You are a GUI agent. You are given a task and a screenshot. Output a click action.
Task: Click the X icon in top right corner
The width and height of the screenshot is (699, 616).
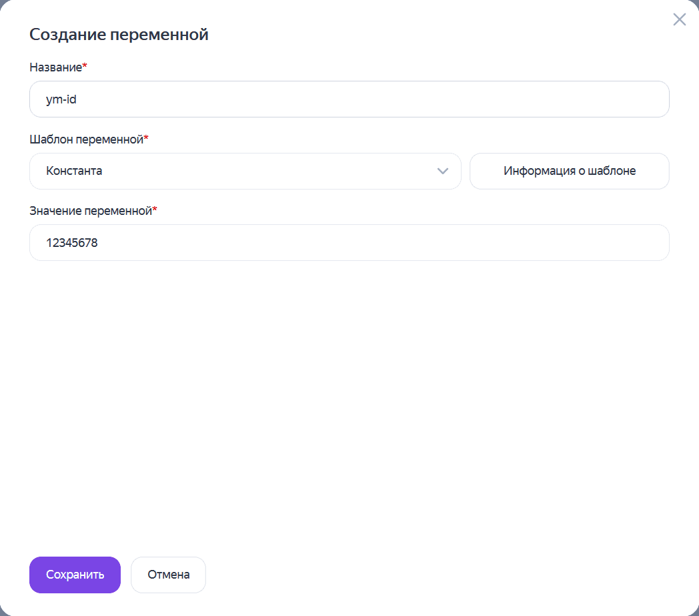point(679,19)
